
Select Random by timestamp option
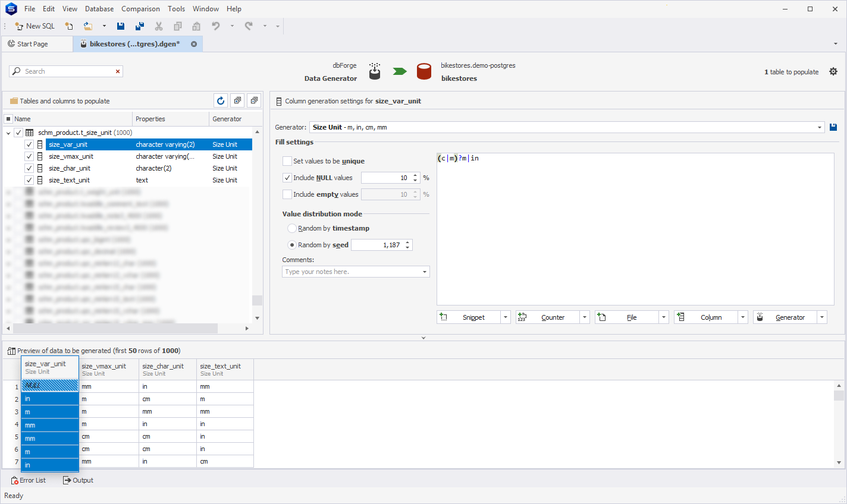coord(292,228)
